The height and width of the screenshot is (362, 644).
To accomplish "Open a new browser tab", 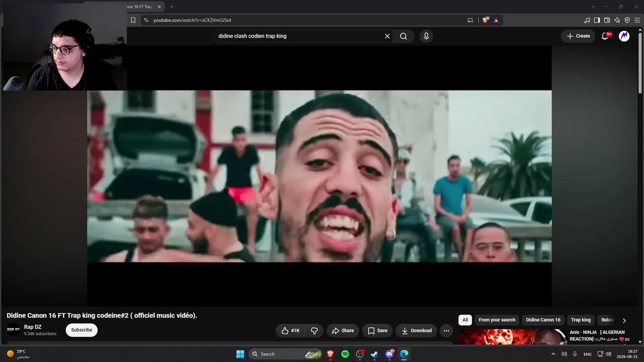I will point(172,7).
